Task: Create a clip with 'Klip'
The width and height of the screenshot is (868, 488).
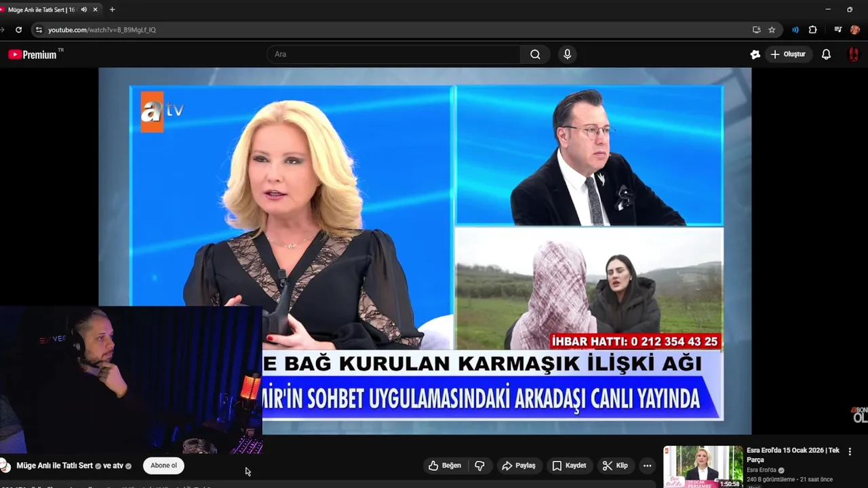Action: (616, 466)
